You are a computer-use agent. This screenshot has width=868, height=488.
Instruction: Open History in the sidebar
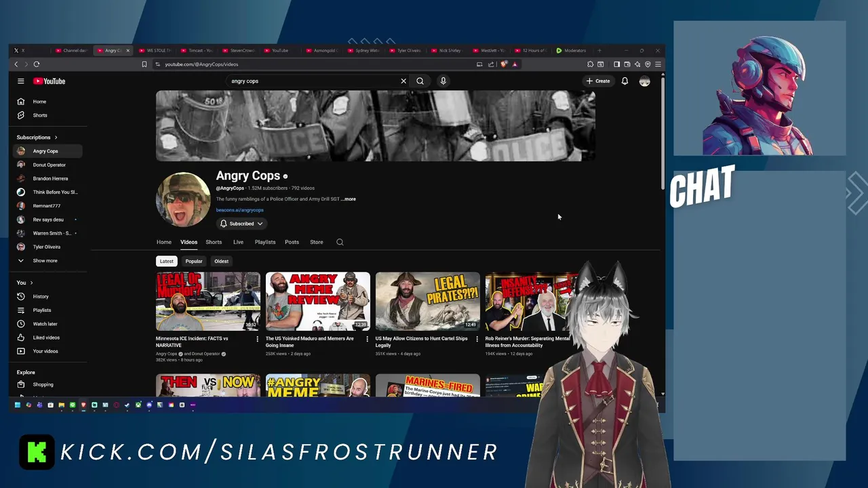(47, 296)
